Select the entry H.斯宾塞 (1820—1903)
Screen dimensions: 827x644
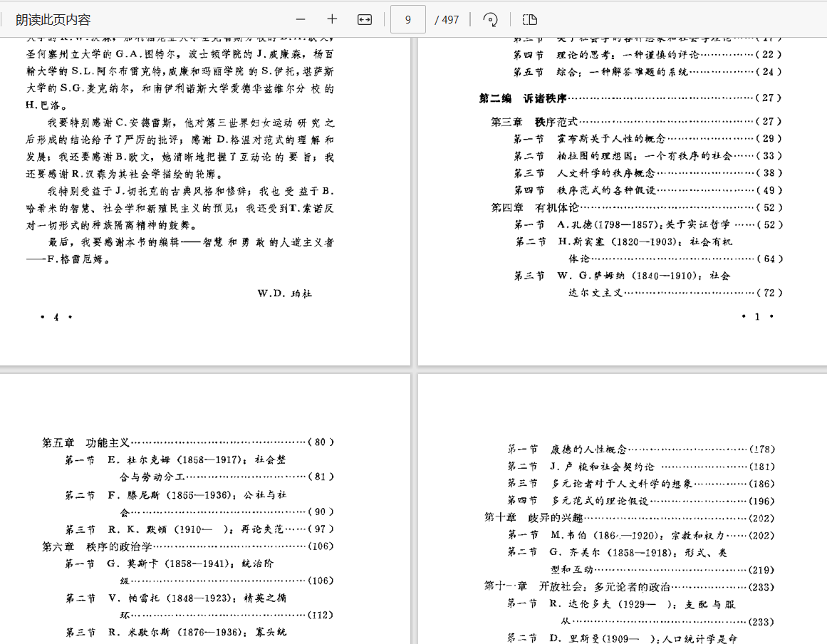click(x=648, y=250)
